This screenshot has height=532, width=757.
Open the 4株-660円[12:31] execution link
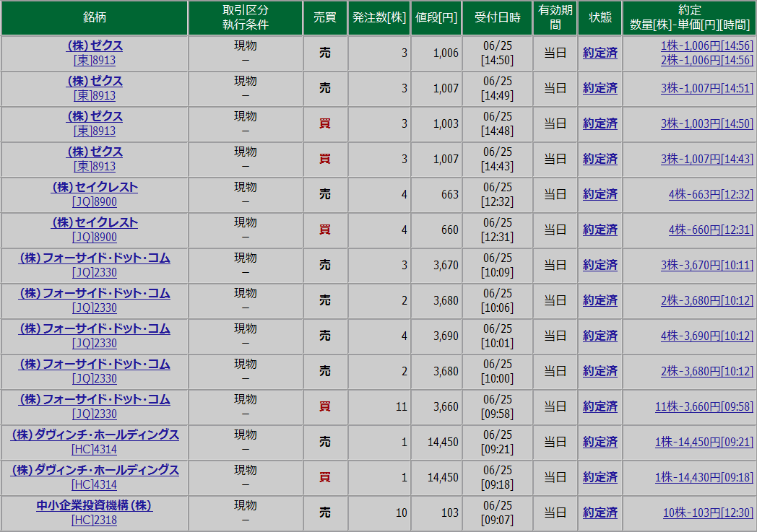click(x=711, y=230)
